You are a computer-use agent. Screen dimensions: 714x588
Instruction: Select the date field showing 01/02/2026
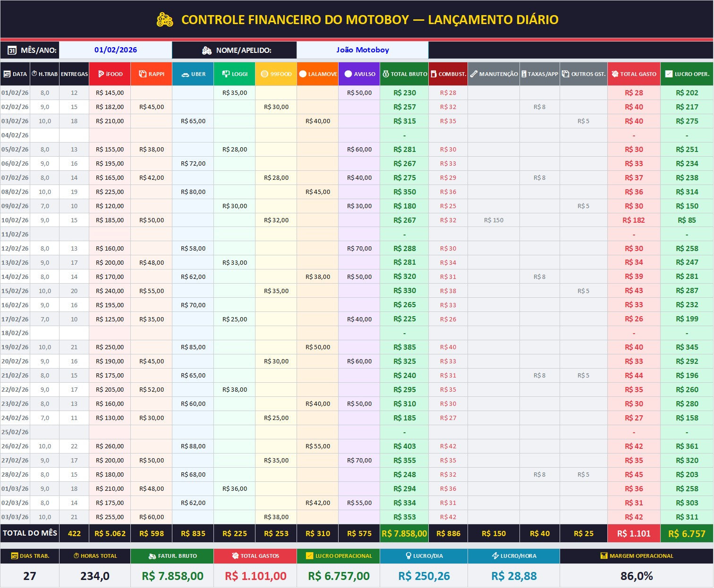(x=116, y=50)
